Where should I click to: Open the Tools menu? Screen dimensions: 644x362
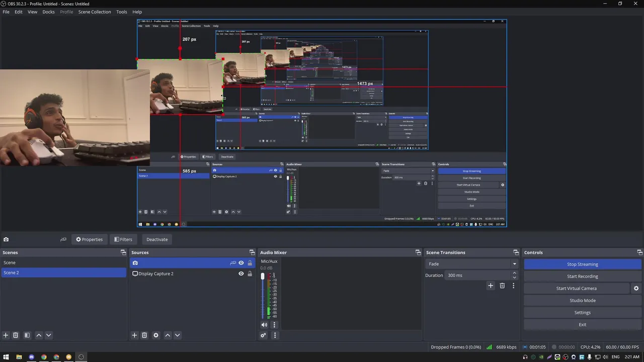122,12
